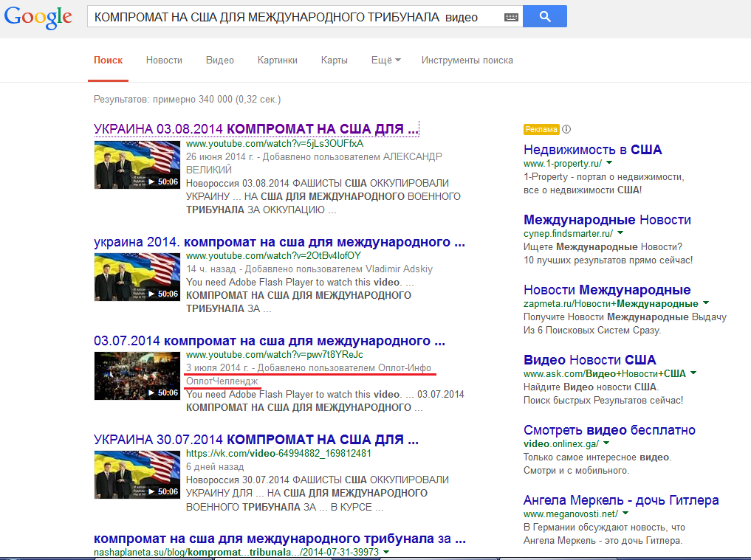Open the on-screen keyboard icon
The height and width of the screenshot is (560, 751).
[511, 17]
